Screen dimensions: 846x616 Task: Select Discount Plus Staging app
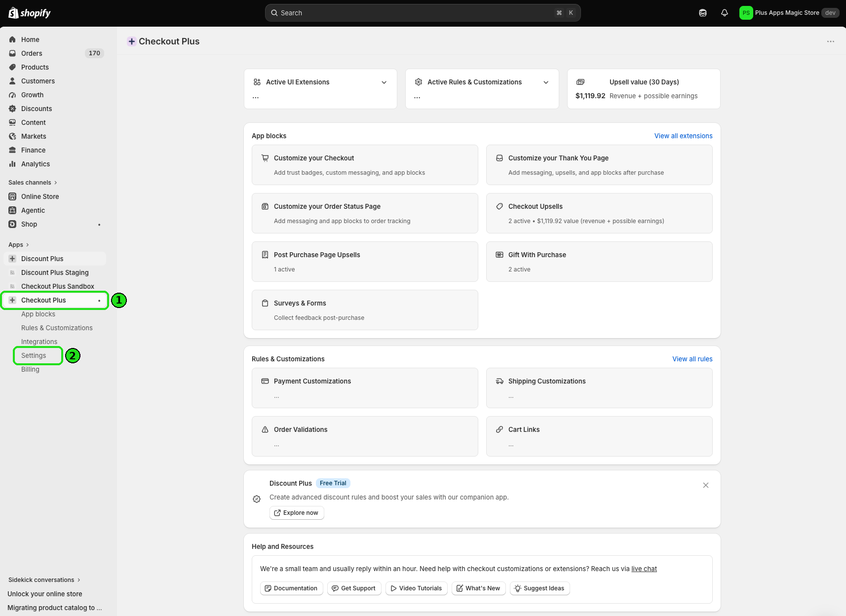click(55, 272)
